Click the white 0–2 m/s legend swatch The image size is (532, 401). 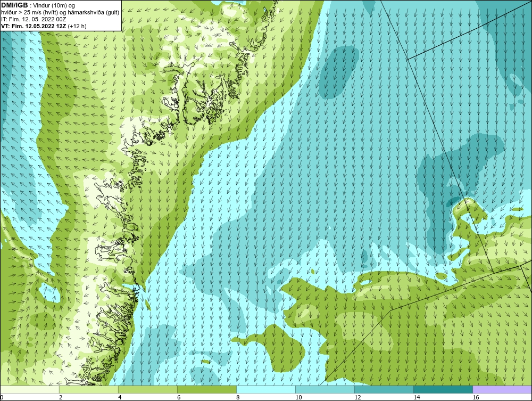(x=30, y=389)
